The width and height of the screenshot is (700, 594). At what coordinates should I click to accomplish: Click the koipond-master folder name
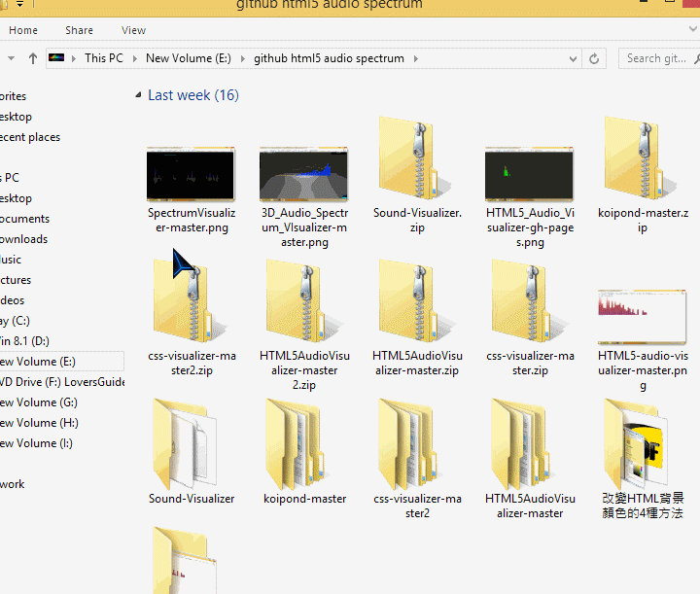(304, 499)
